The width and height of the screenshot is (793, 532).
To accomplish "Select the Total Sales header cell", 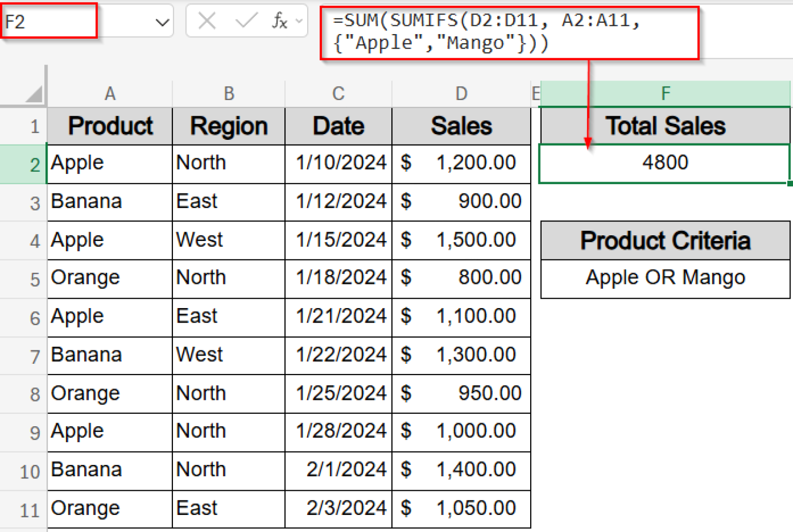I will (x=665, y=125).
